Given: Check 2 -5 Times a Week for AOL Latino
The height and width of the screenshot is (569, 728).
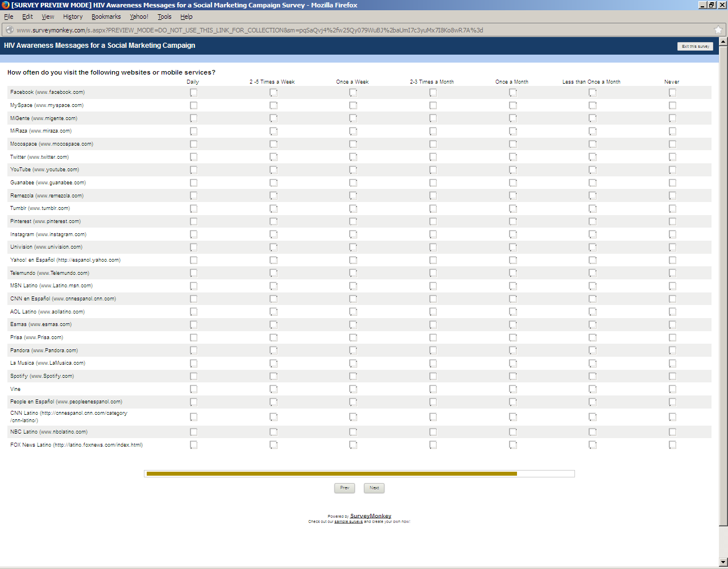Looking at the screenshot, I should click(274, 312).
